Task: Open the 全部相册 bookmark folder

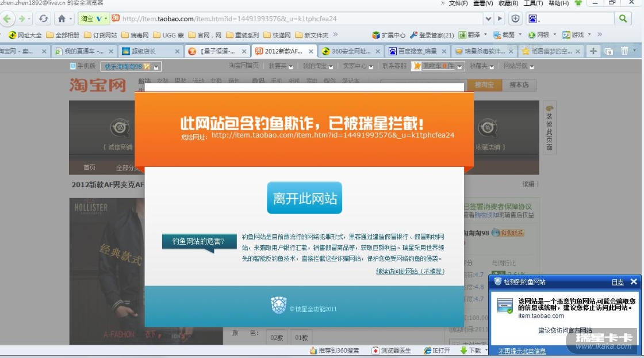Action: (63, 35)
